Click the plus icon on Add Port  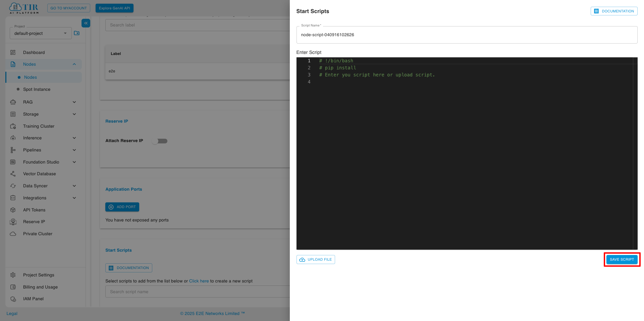click(111, 207)
